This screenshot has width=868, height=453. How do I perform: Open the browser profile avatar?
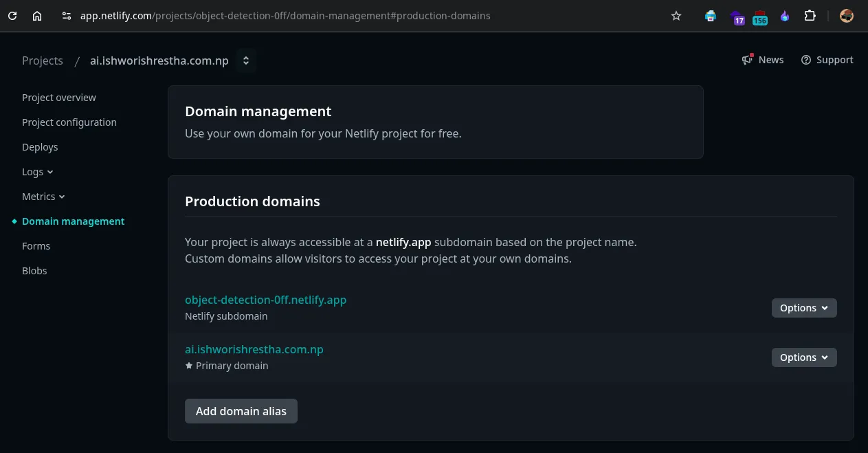tap(847, 16)
